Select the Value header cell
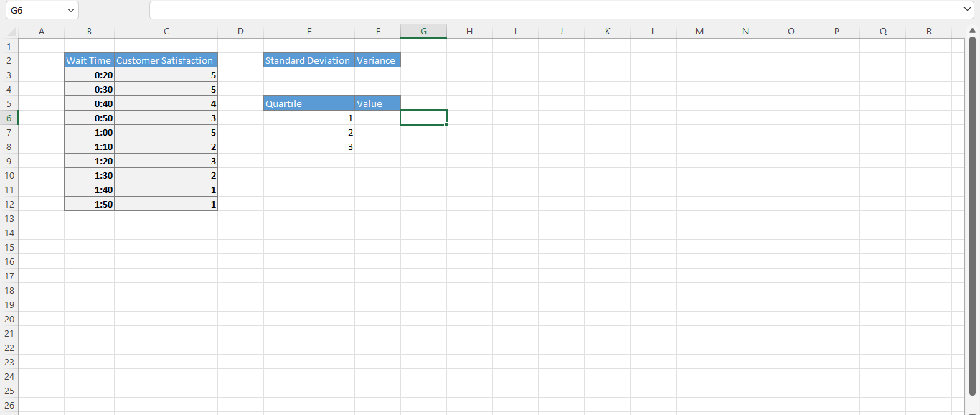 pyautogui.click(x=377, y=103)
